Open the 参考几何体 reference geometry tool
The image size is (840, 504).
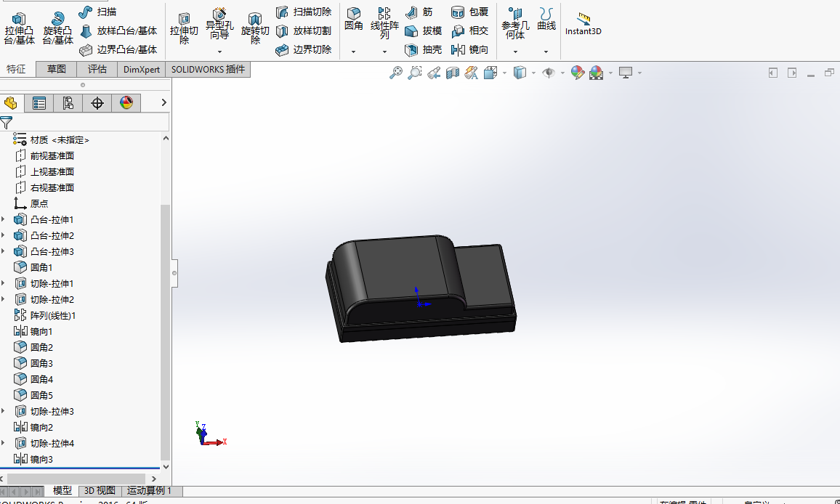click(x=515, y=23)
